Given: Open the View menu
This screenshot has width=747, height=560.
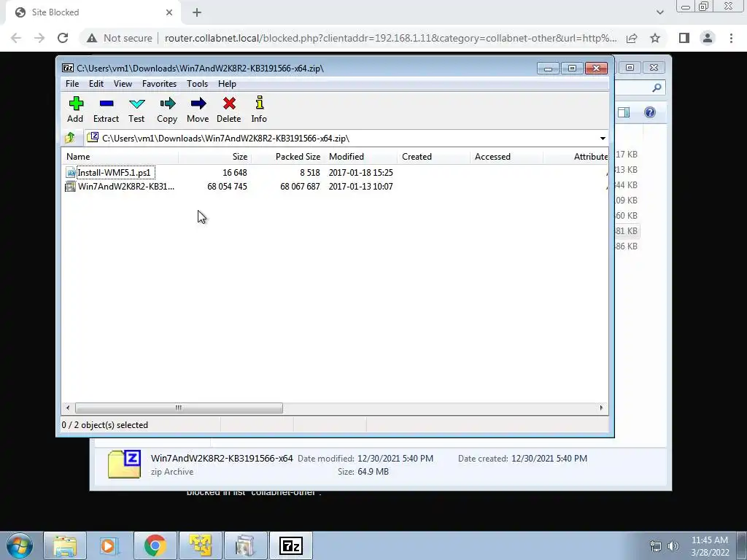Looking at the screenshot, I should (123, 84).
